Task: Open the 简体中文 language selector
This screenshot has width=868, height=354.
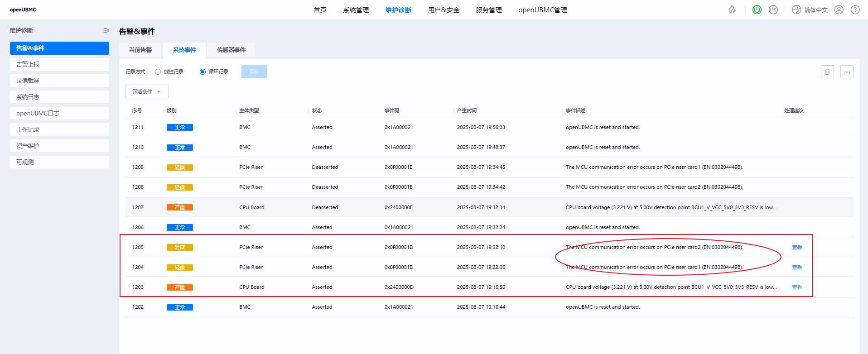Action: point(816,10)
